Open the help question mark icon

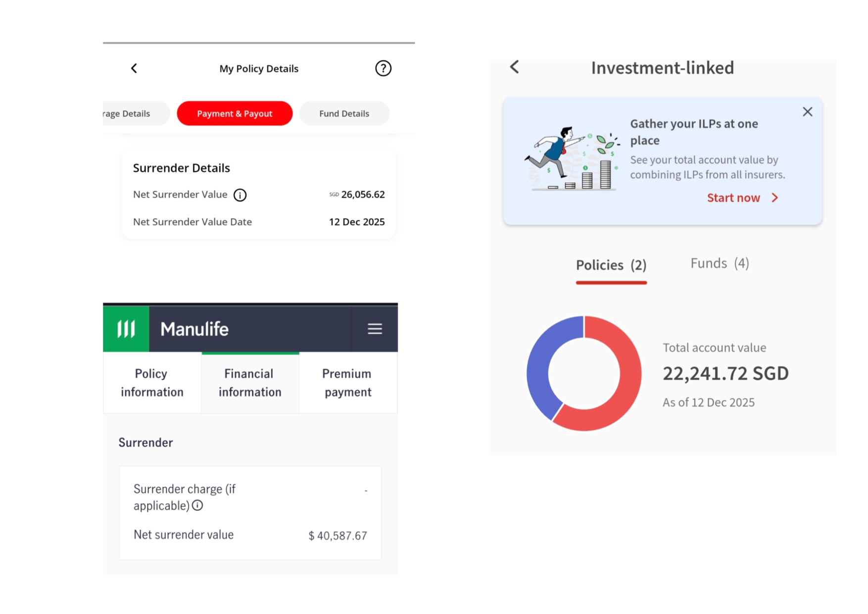pos(383,68)
